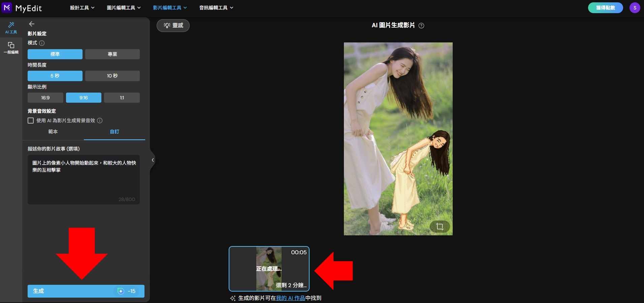
Task: Set aspect ratio to 16:9
Action: click(45, 98)
